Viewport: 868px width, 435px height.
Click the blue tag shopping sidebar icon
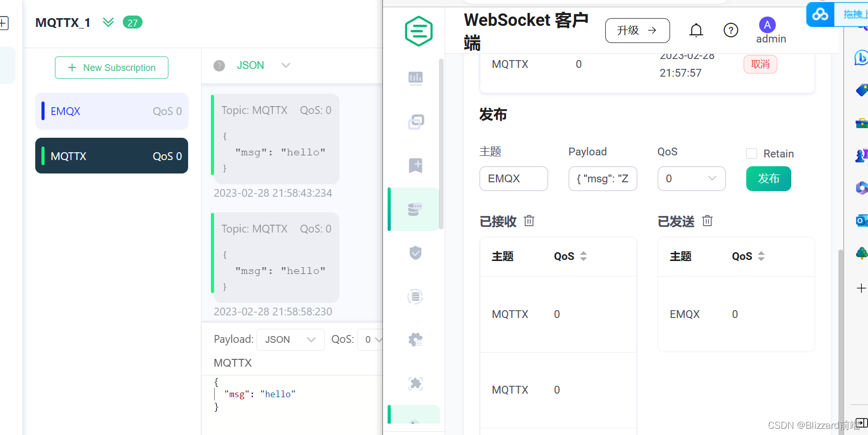tap(861, 90)
